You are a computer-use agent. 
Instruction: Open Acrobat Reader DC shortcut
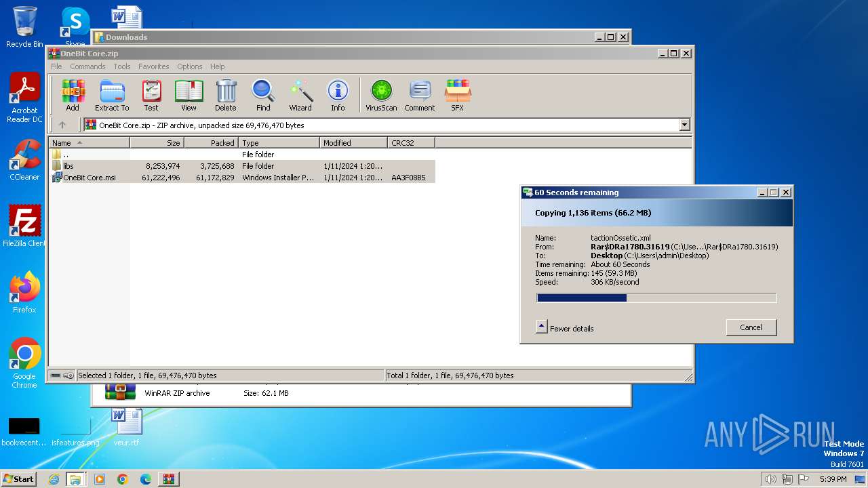coord(24,98)
